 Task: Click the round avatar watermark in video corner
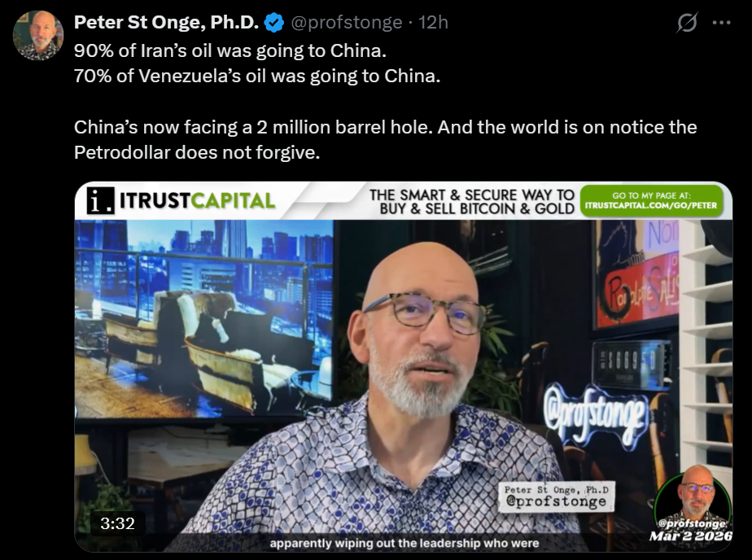pyautogui.click(x=693, y=495)
